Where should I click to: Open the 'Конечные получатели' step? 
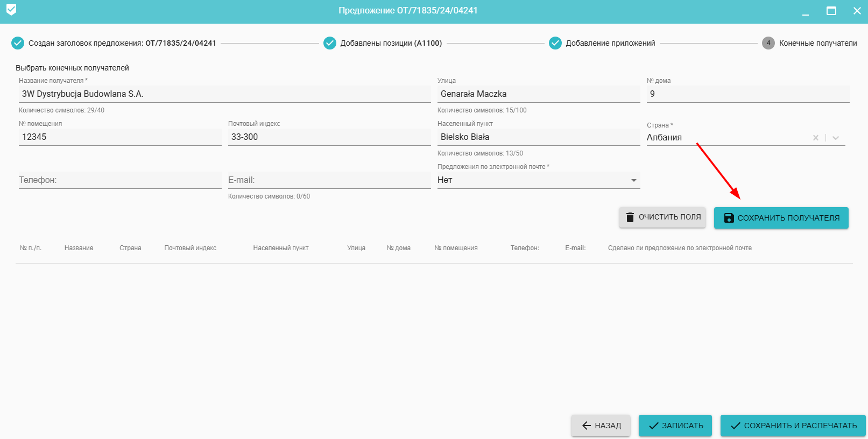pyautogui.click(x=817, y=43)
